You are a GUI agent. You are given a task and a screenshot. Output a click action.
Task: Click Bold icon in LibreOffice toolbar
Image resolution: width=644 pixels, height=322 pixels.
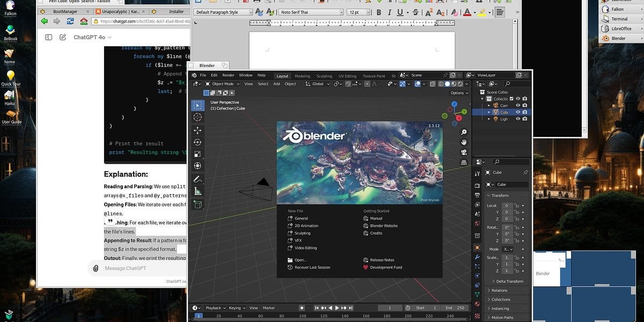point(379,12)
